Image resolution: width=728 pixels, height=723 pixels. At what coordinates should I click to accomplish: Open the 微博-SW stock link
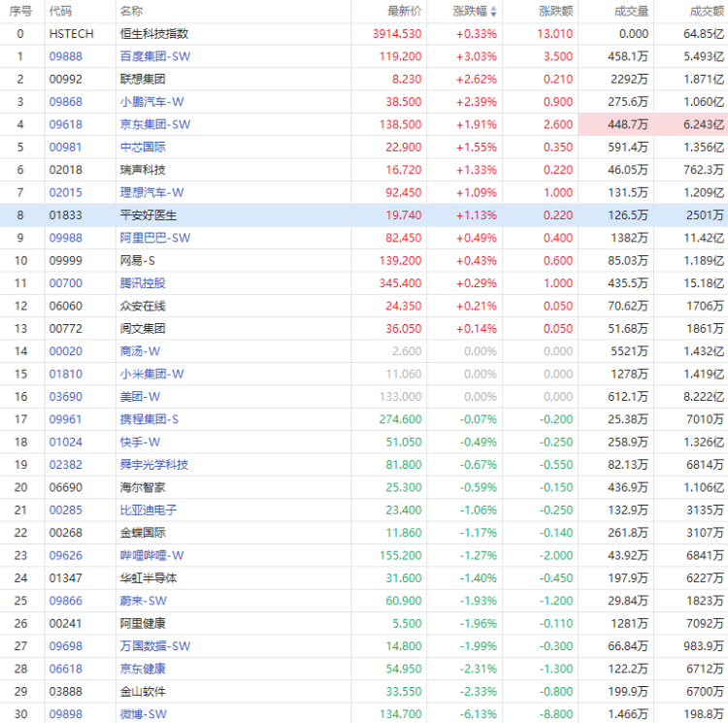(x=143, y=714)
